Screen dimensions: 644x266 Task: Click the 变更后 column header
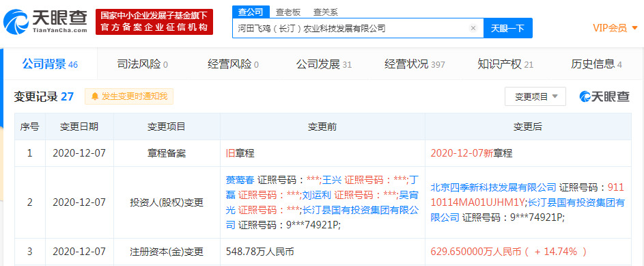tap(528, 127)
